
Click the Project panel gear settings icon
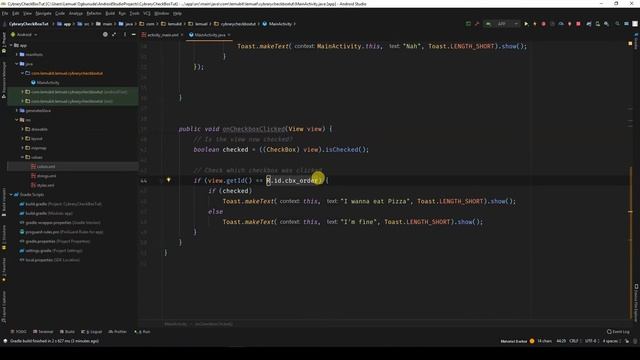point(105,35)
